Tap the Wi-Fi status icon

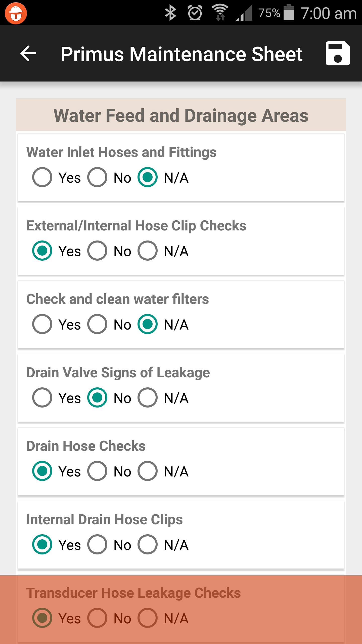coord(220,12)
